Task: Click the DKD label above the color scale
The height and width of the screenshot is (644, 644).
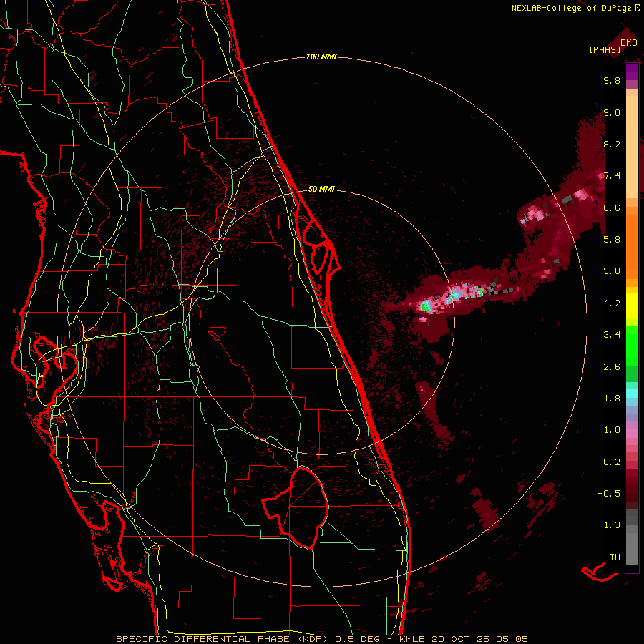Action: (x=628, y=43)
